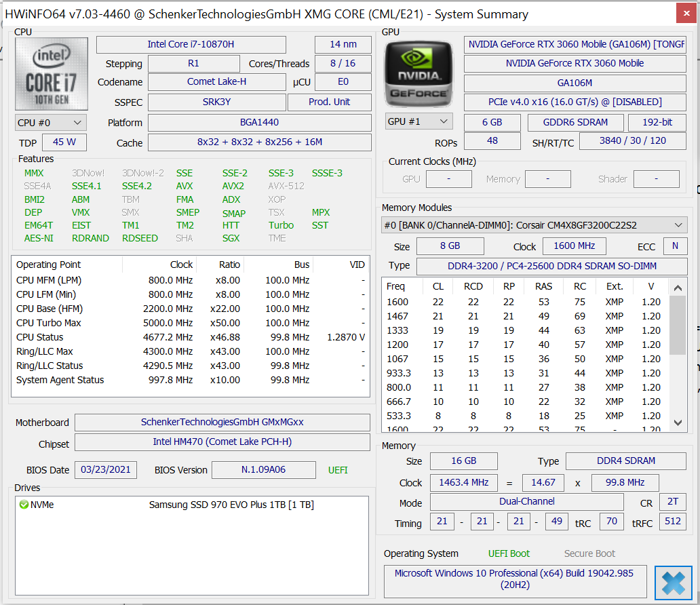The width and height of the screenshot is (700, 605).
Task: Click the Shader current clock field
Action: (657, 179)
